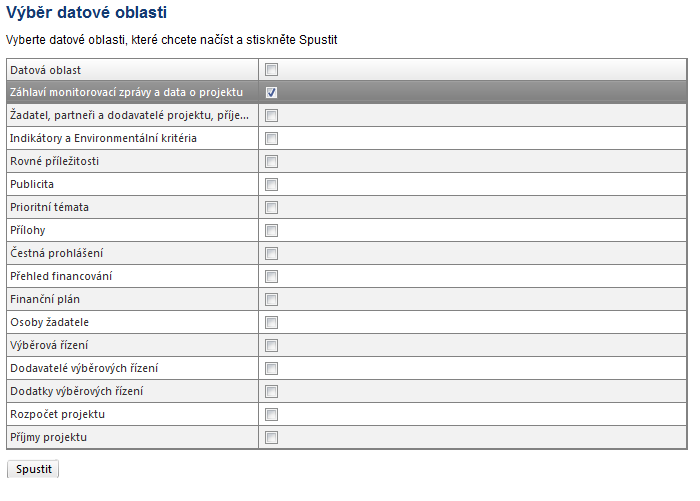Enable the Rozpočet projektu checkbox
Viewport: 700px width, 501px height.
click(x=271, y=414)
